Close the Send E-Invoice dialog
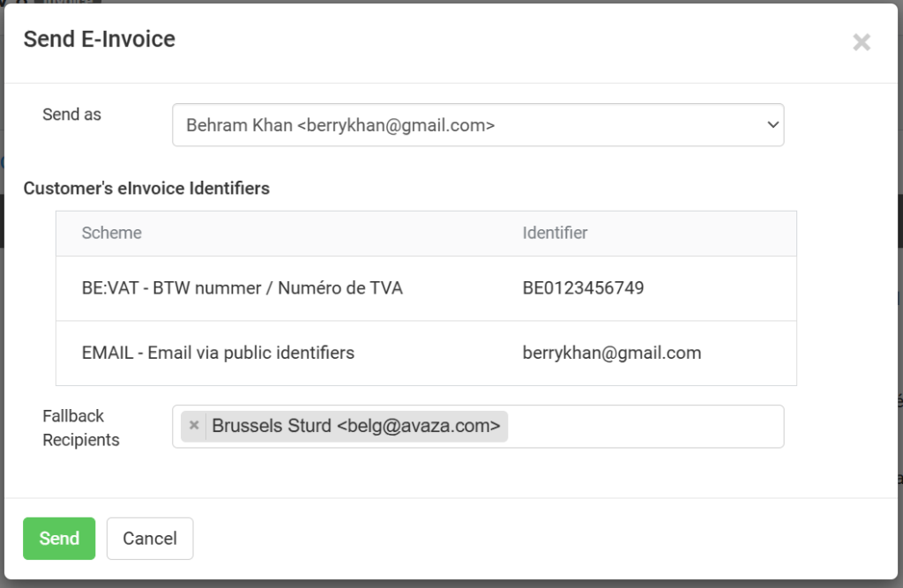The image size is (903, 588). 861,42
